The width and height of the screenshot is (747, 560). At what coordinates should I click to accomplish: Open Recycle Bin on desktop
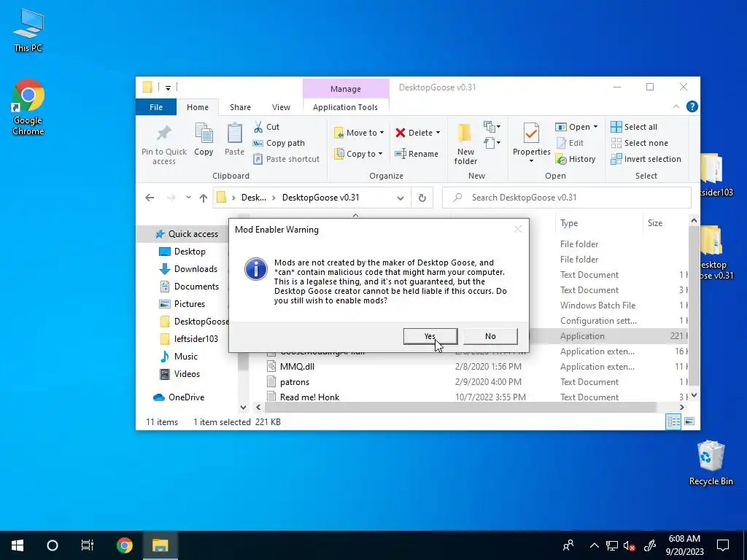tap(711, 463)
